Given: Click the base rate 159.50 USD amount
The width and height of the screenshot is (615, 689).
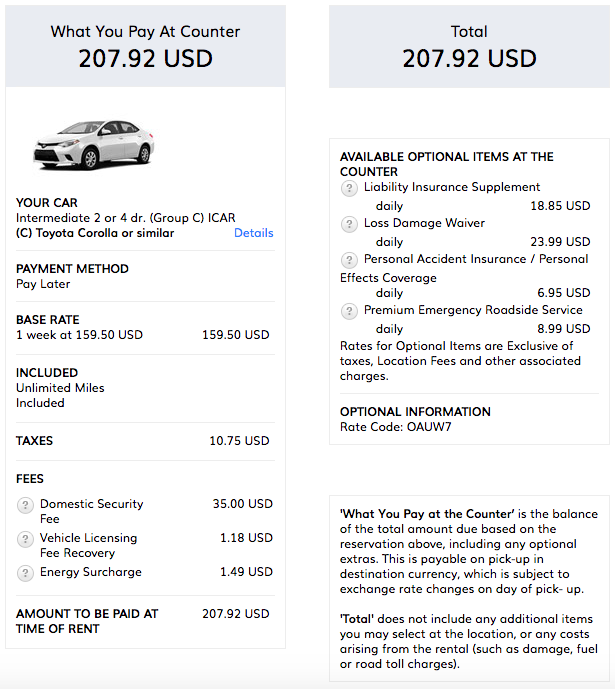Looking at the screenshot, I should click(x=235, y=335).
